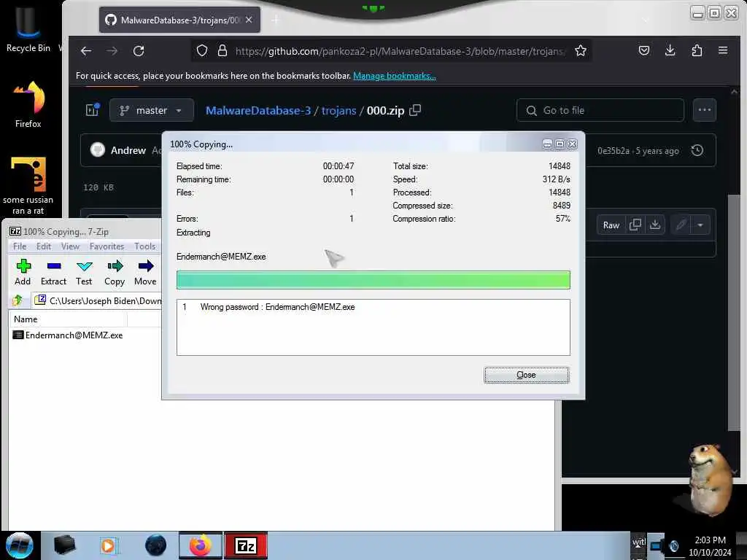Copy raw file contents on GitHub
The width and height of the screenshot is (747, 560).
point(635,225)
